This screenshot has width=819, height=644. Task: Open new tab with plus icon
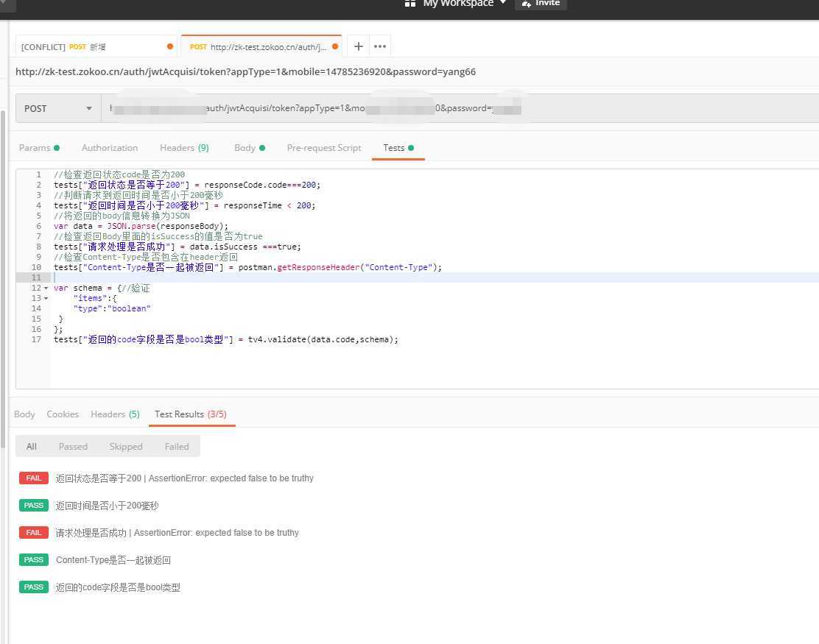click(358, 46)
